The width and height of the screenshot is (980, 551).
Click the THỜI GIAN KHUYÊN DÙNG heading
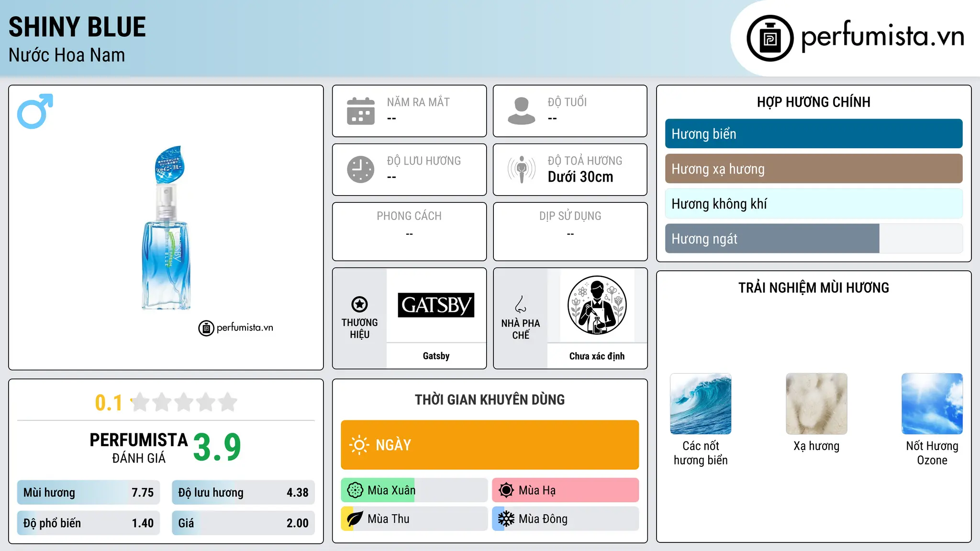pos(490,399)
